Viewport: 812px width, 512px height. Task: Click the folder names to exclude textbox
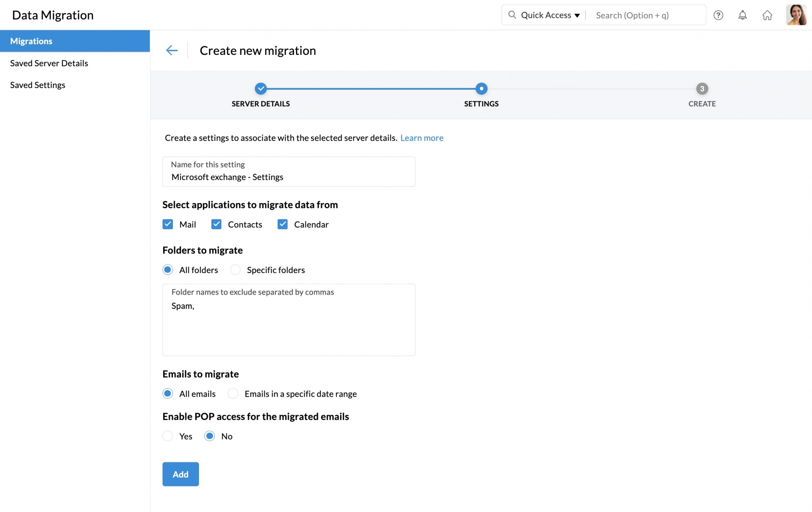point(289,325)
